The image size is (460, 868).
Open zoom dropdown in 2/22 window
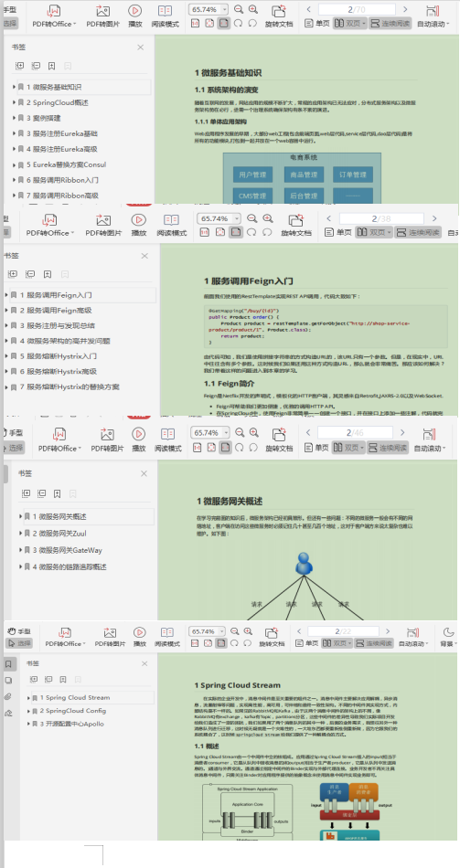click(223, 631)
